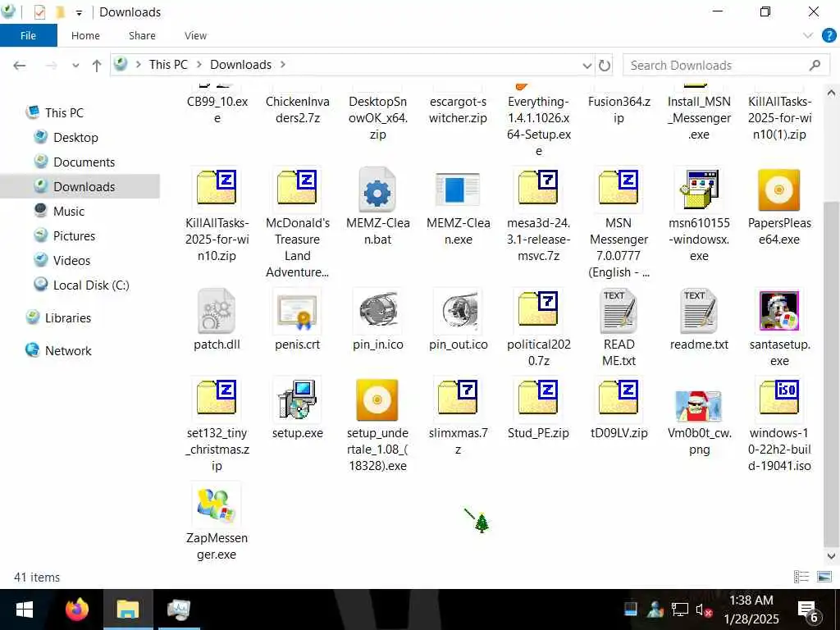This screenshot has height=630, width=840.
Task: Select slimxmas.7z archive icon
Action: [x=458, y=398]
